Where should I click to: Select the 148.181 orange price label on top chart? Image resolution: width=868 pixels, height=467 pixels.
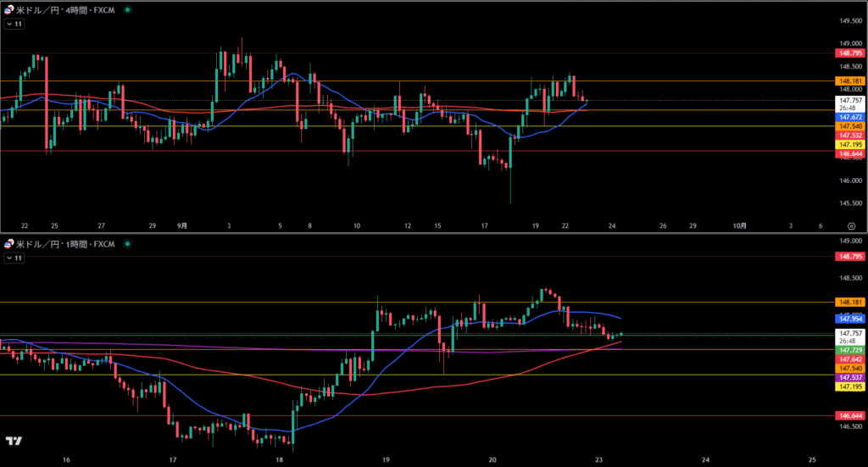click(x=850, y=81)
